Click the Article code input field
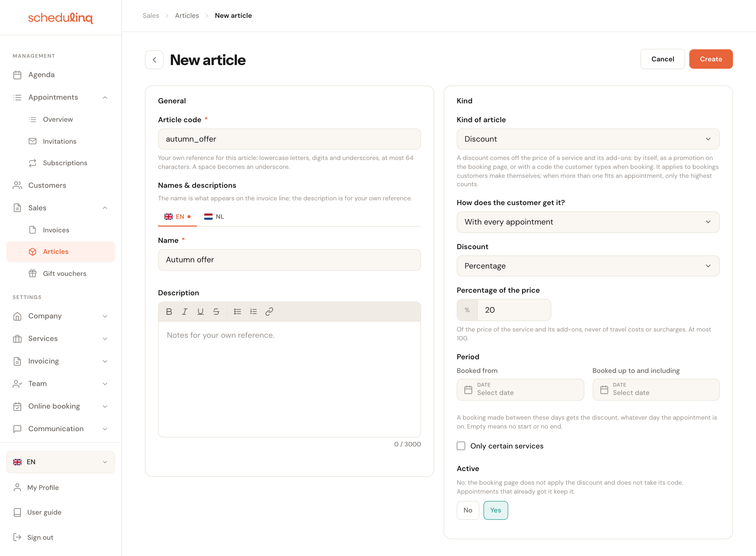 pyautogui.click(x=289, y=139)
